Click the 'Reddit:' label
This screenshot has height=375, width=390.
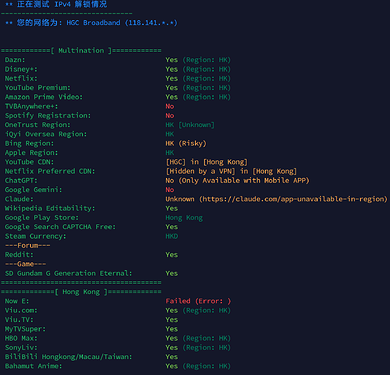[x=19, y=255]
